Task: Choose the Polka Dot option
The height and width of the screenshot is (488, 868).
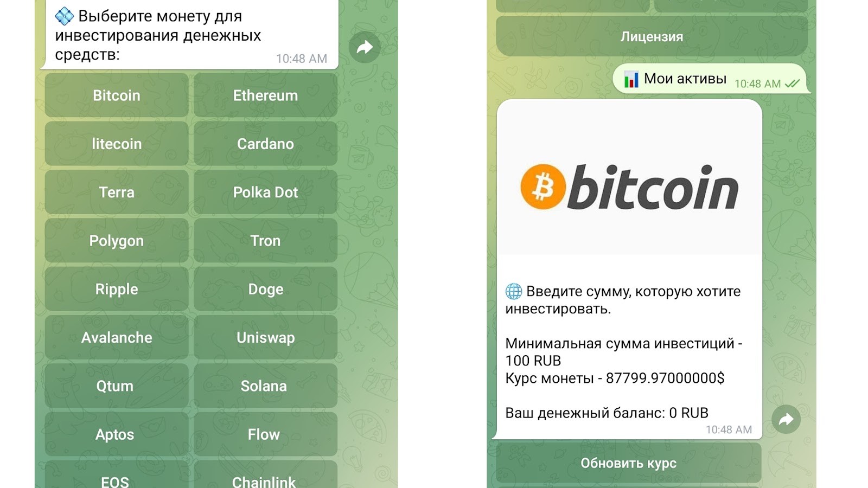Action: 265,192
